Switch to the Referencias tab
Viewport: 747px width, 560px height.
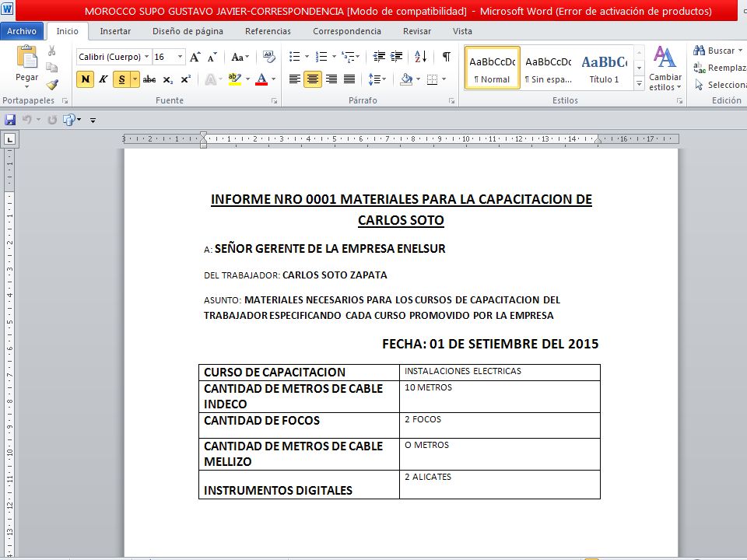click(268, 31)
